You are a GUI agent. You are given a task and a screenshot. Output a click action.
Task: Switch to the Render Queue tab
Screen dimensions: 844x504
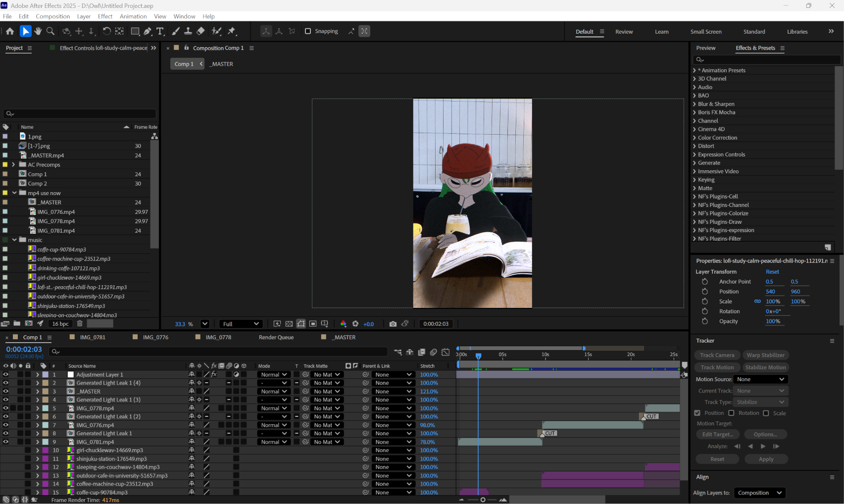click(276, 337)
